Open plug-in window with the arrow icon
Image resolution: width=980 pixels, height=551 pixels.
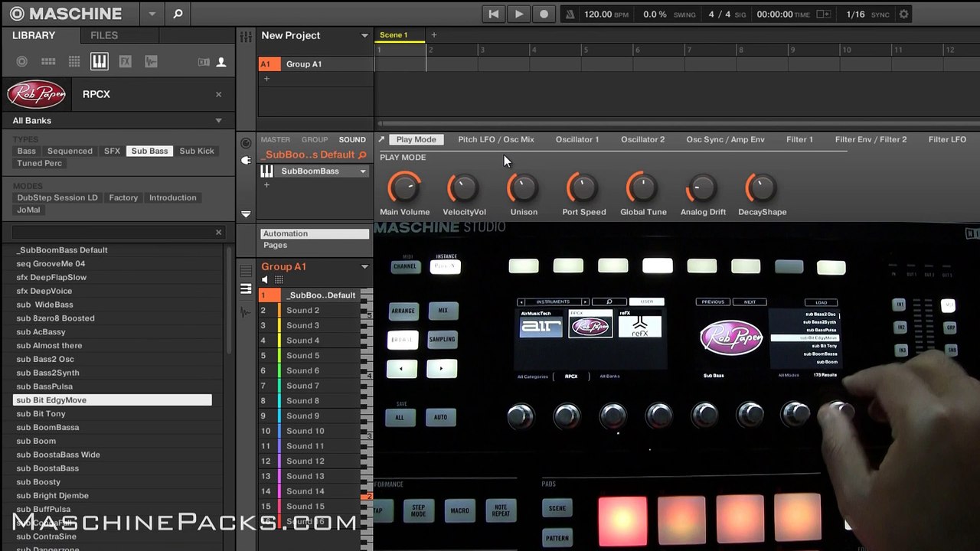381,139
